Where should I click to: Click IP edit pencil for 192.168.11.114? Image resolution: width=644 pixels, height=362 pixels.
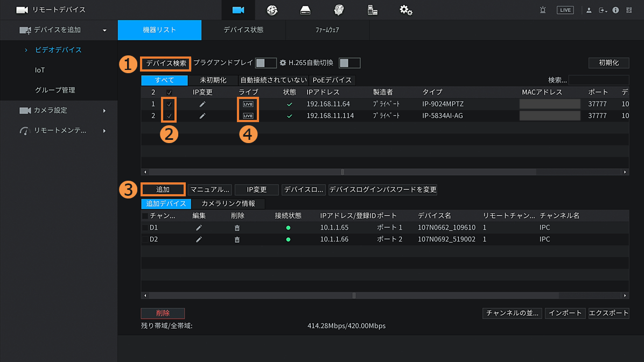click(x=202, y=116)
